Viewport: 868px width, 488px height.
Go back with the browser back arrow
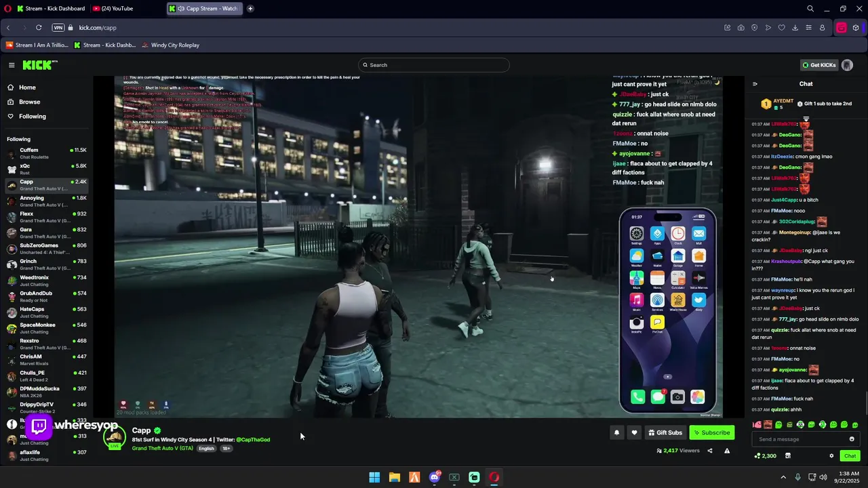[x=8, y=28]
